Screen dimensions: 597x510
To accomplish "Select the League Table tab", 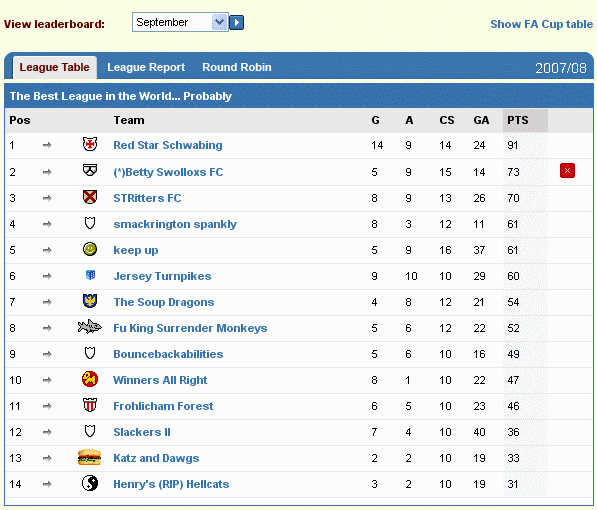I will point(54,67).
